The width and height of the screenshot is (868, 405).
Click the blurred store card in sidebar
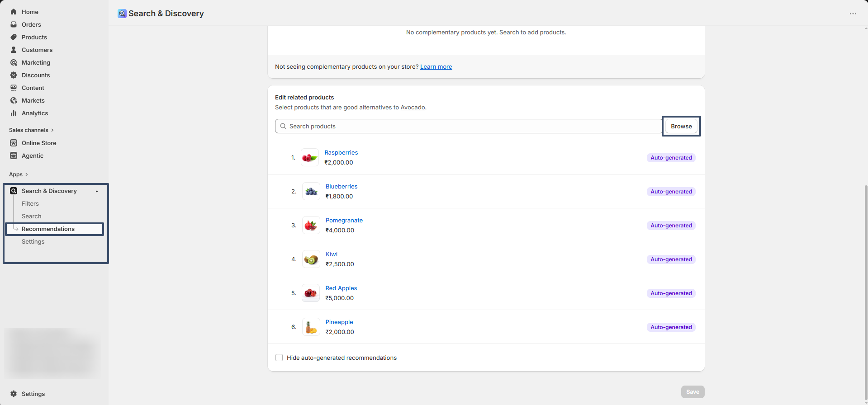pos(52,353)
